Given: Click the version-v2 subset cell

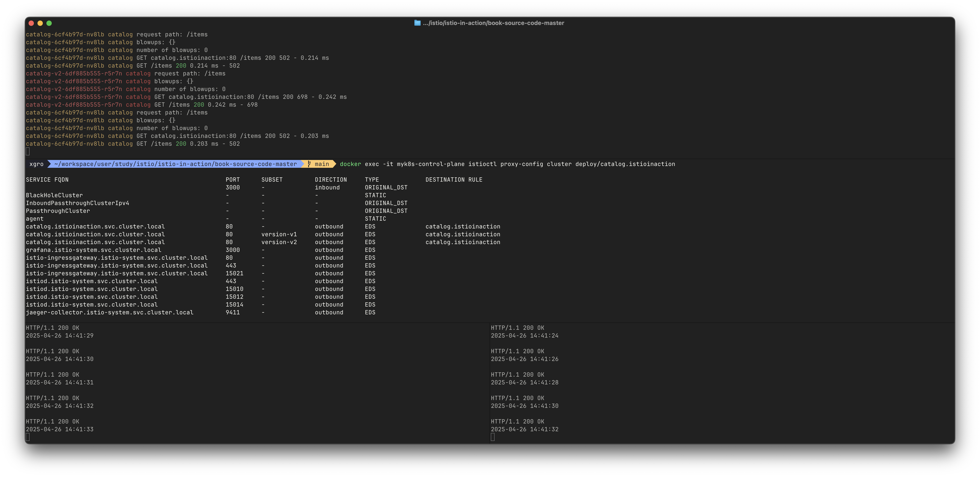Looking at the screenshot, I should 279,242.
